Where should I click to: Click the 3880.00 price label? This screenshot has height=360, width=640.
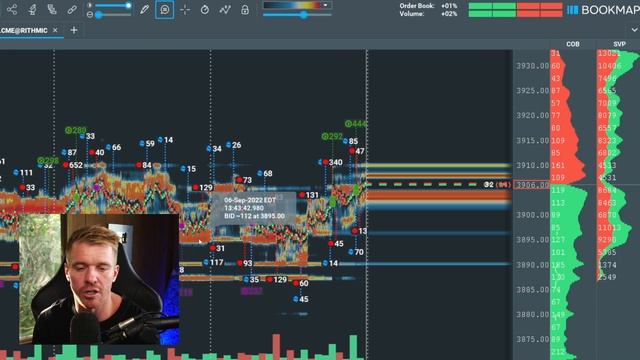click(x=532, y=315)
